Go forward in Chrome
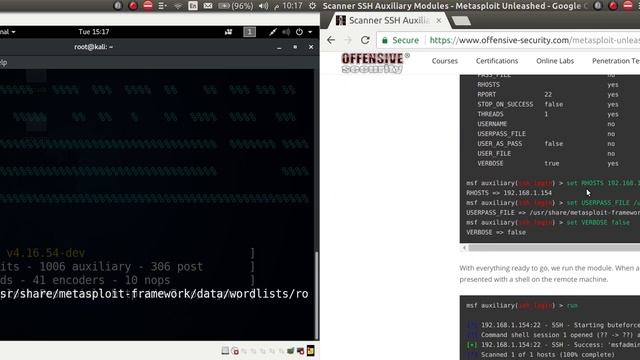This screenshot has height=360, width=640. click(x=348, y=40)
